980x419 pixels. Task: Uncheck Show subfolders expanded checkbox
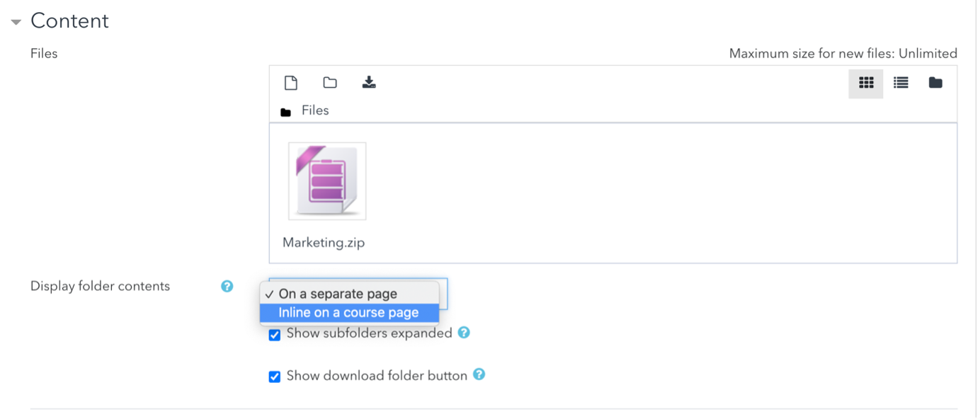275,335
